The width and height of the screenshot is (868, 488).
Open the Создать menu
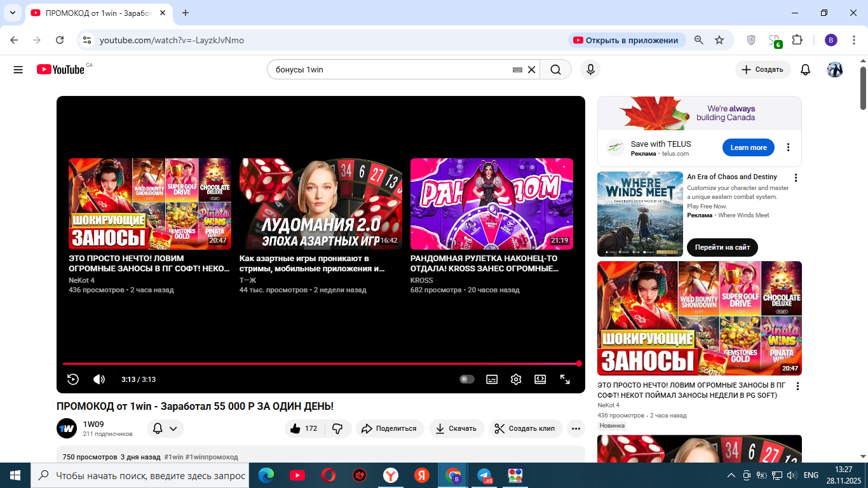(x=763, y=70)
